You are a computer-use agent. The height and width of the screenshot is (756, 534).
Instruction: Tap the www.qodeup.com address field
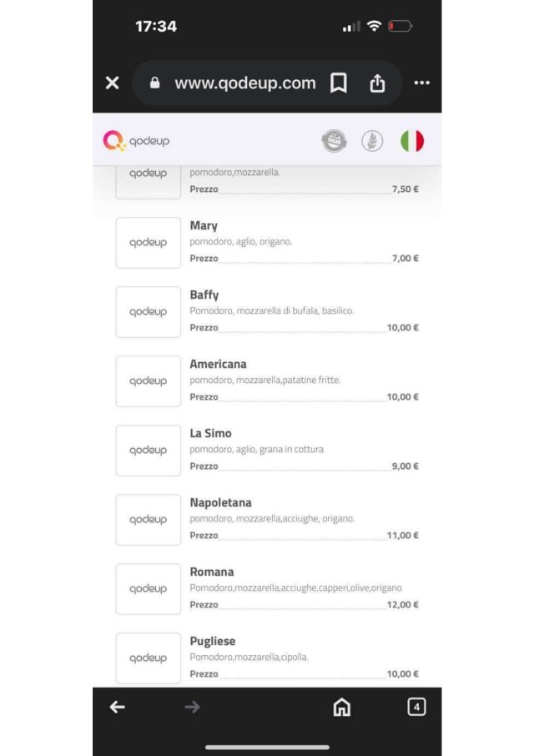coord(244,83)
